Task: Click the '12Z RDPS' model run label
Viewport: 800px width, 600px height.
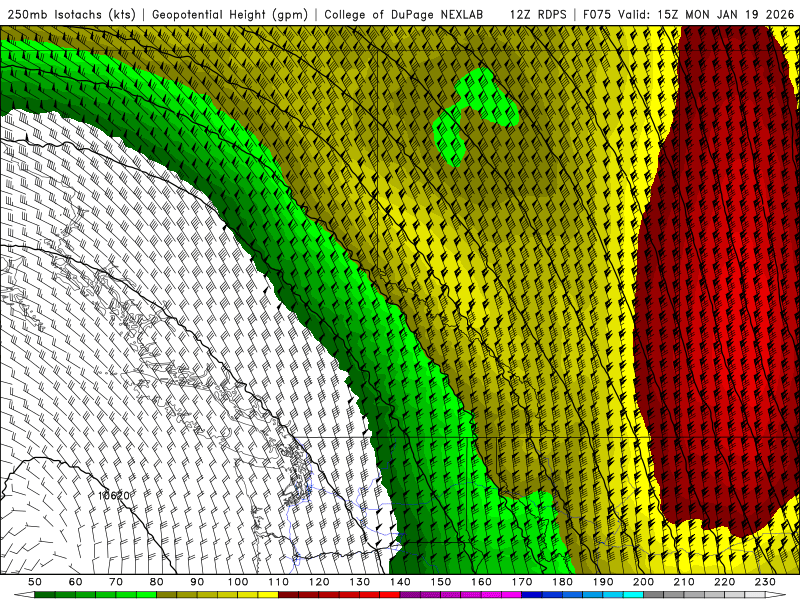Action: point(538,15)
